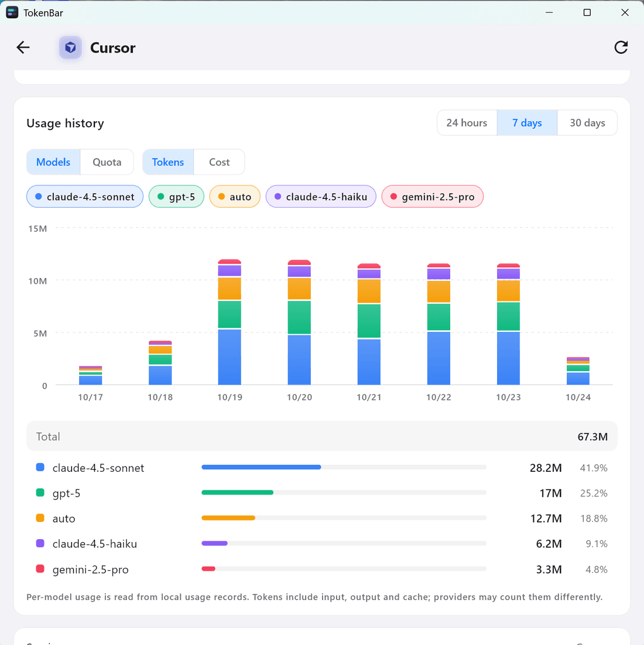Click the Cursor app logo icon
The image size is (644, 645).
[70, 48]
